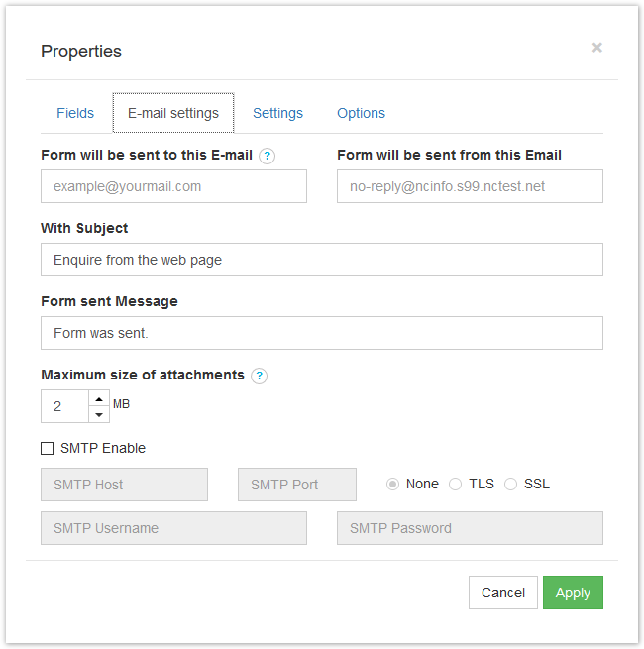The height and width of the screenshot is (649, 644).
Task: Click the Form sent Message field
Action: pyautogui.click(x=322, y=333)
